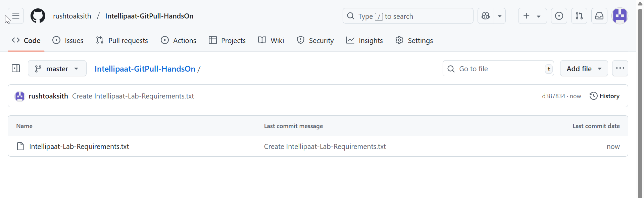Image resolution: width=644 pixels, height=198 pixels.
Task: Open the pull requests icon in header
Action: coord(579,16)
